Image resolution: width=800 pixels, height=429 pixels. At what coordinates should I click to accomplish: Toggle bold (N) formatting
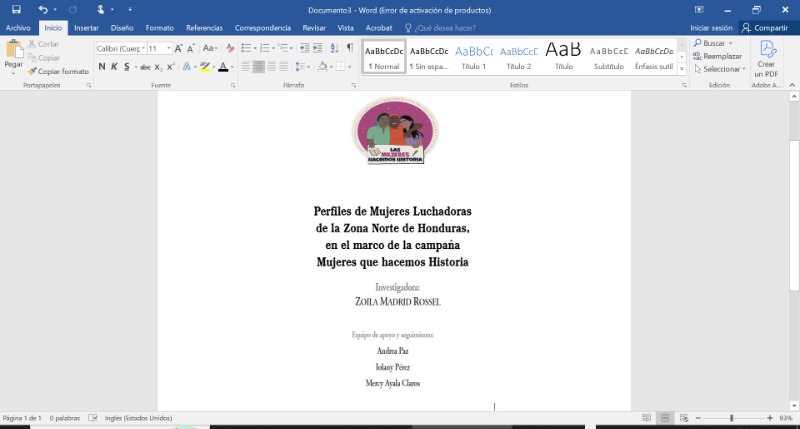coord(101,67)
